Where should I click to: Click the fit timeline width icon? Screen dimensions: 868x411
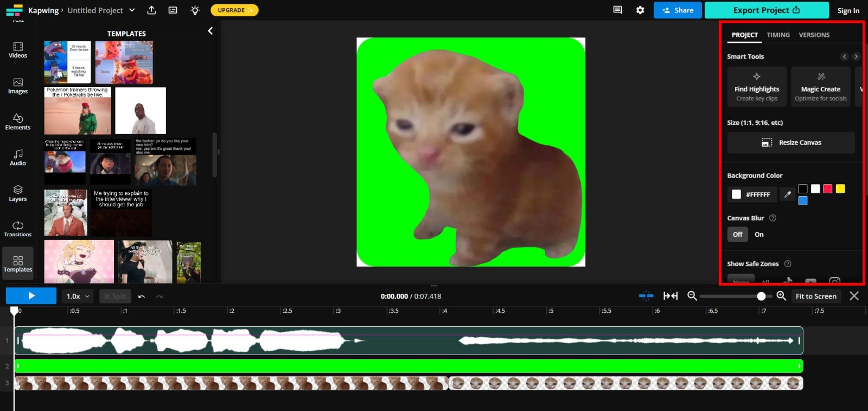(671, 296)
